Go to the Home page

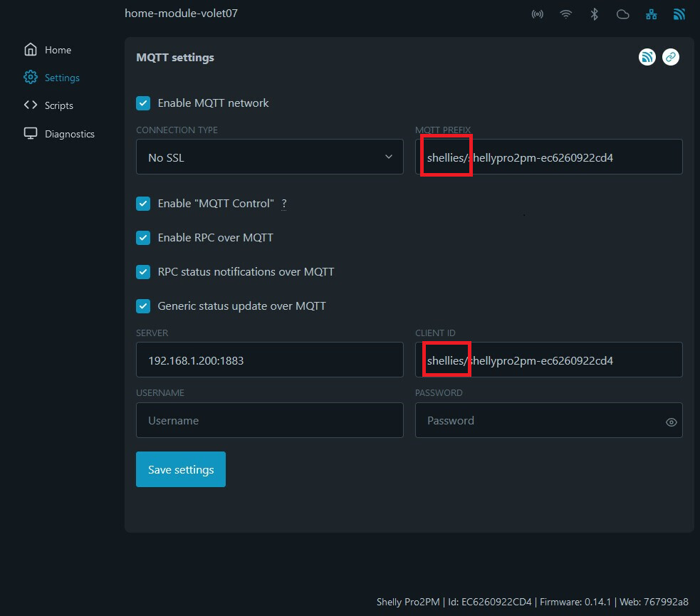pos(58,49)
